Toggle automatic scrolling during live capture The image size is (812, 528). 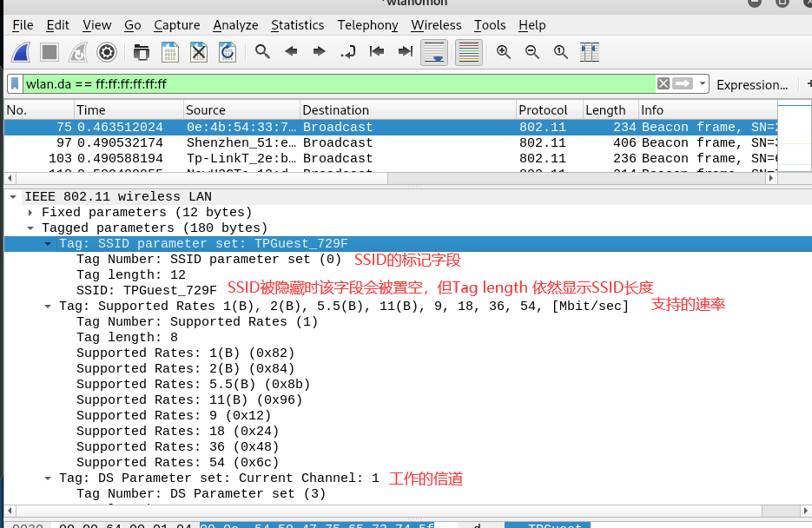[x=434, y=52]
